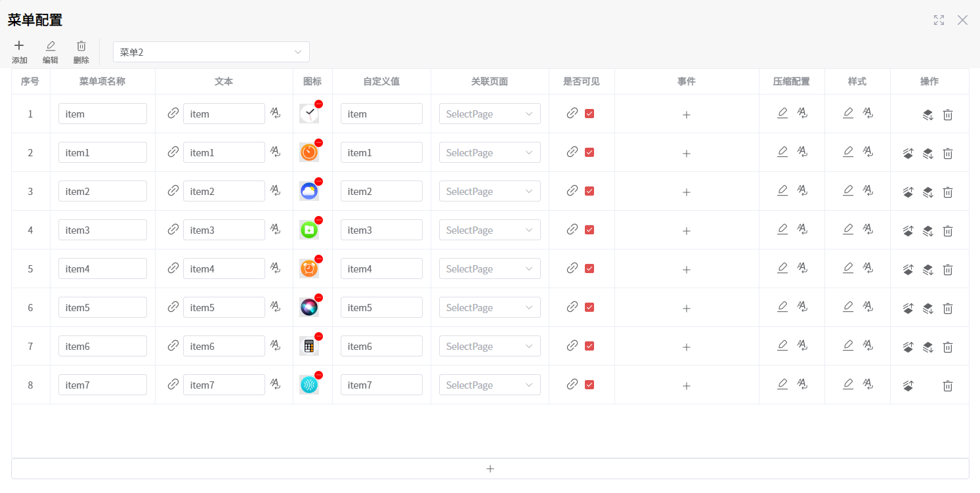Click the 编辑 (edit) pencil toolbar icon
Viewport: 980px width, 493px height.
click(51, 52)
